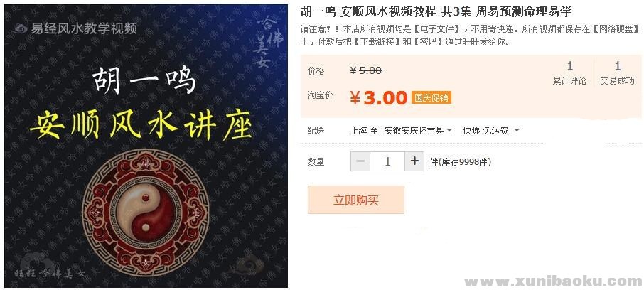Click the plus quantity increase button
The height and width of the screenshot is (290, 644).
coord(414,161)
